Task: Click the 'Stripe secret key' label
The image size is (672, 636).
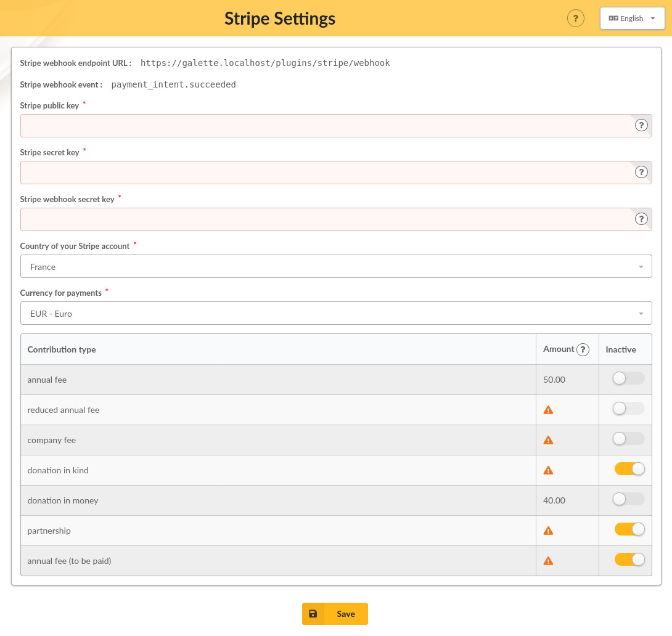Action: 49,152
